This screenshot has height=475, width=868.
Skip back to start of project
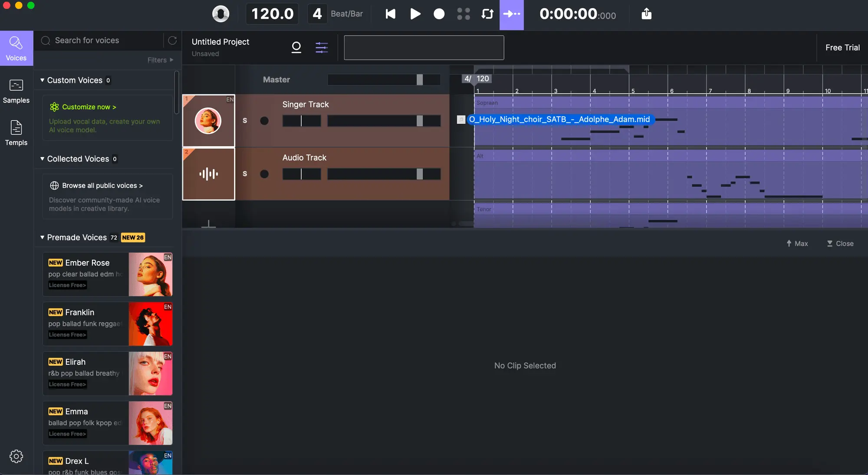pos(390,14)
